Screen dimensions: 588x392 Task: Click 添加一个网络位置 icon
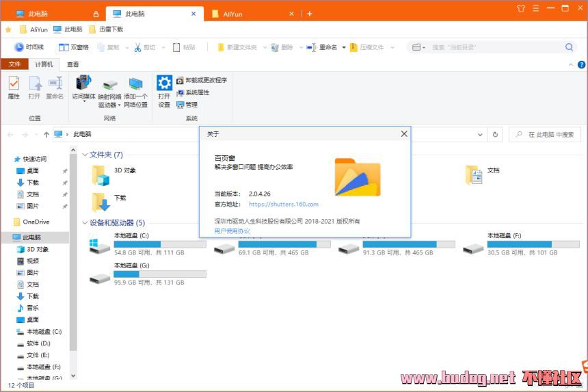coord(135,84)
